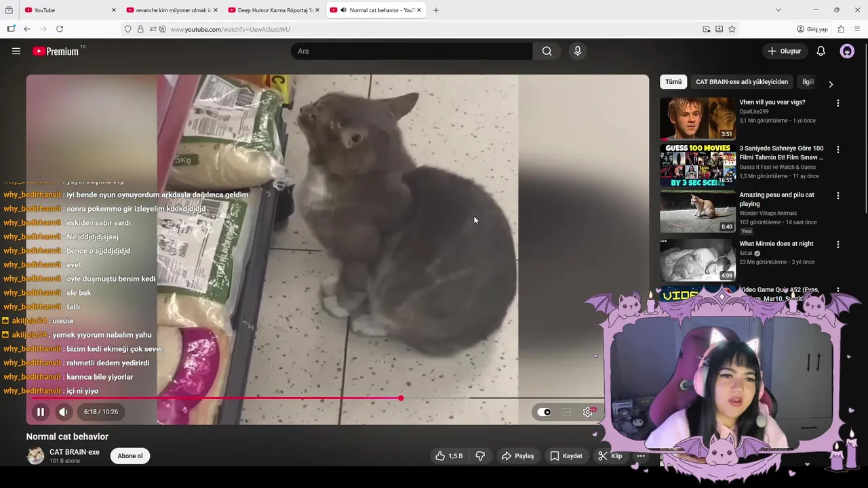Screen dimensions: 868x488
Task: Open a new browser tab with plus
Action: click(435, 10)
